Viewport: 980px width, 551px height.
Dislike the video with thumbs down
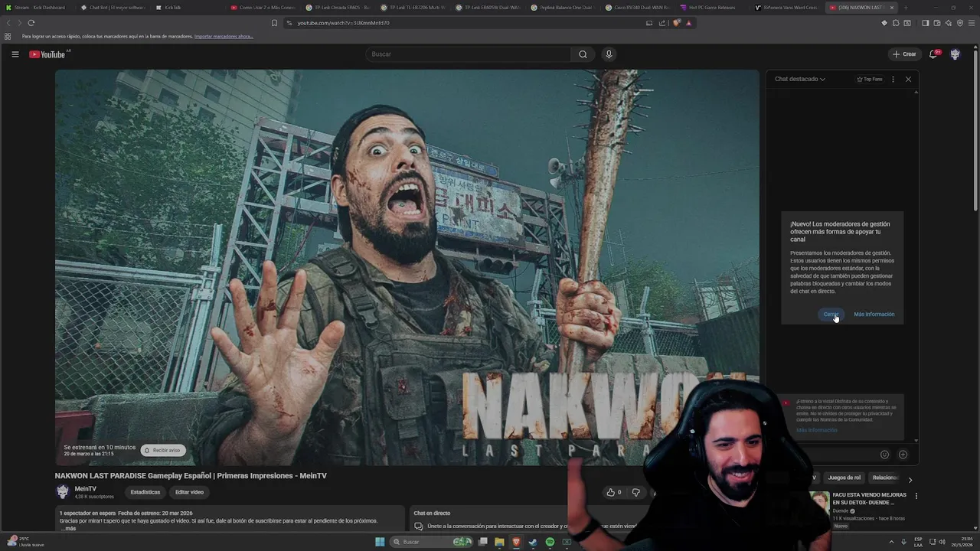(635, 492)
